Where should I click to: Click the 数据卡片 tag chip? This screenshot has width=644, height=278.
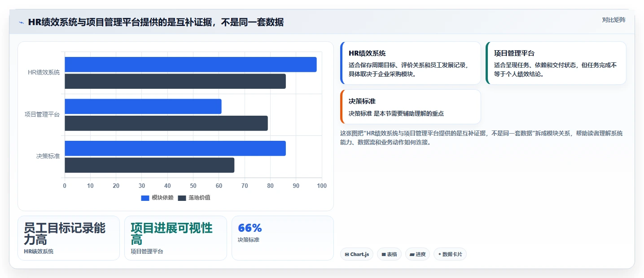450,254
